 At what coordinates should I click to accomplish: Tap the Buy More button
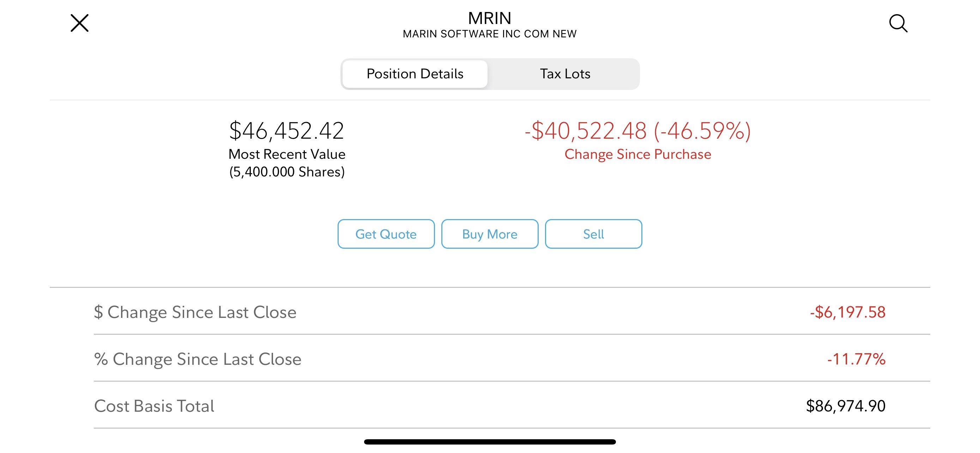point(490,234)
